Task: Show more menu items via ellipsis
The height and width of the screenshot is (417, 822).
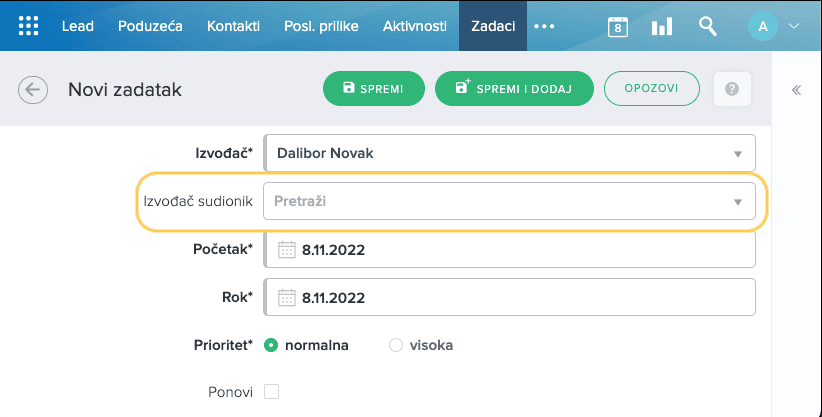Action: pyautogui.click(x=544, y=26)
